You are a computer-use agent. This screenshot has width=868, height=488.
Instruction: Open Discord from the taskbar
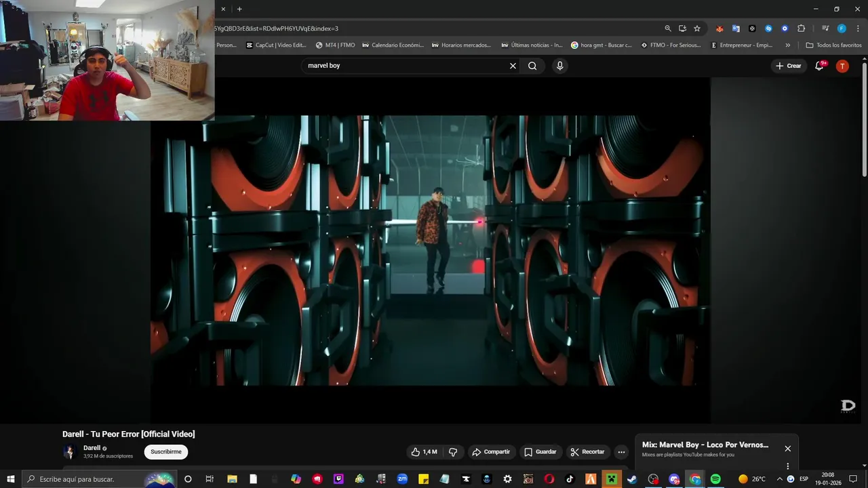[674, 479]
